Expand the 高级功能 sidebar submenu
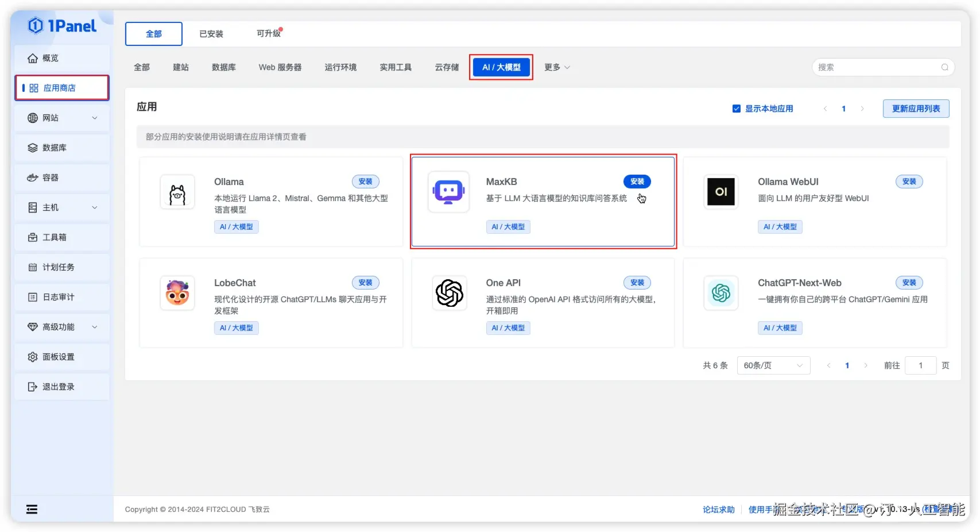 click(x=95, y=327)
